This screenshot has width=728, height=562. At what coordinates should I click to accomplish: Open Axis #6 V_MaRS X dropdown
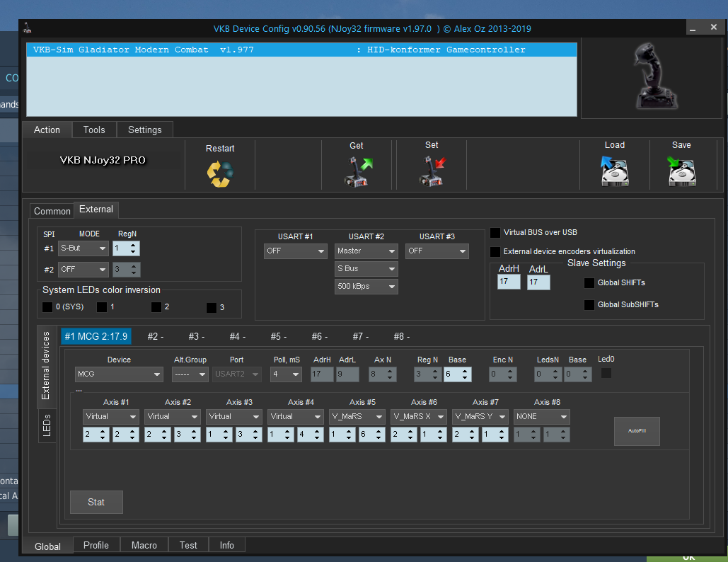pos(419,417)
